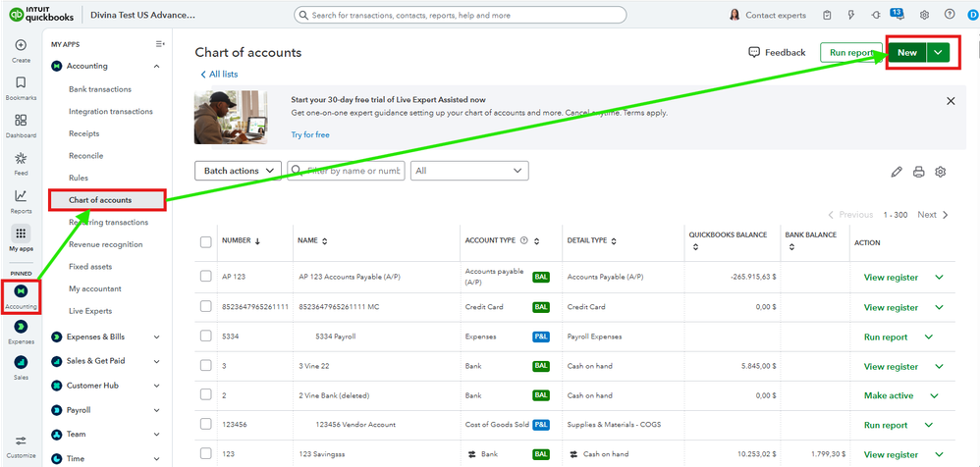Click the pencil edit icon above the table
This screenshot has height=467, width=980.
897,172
